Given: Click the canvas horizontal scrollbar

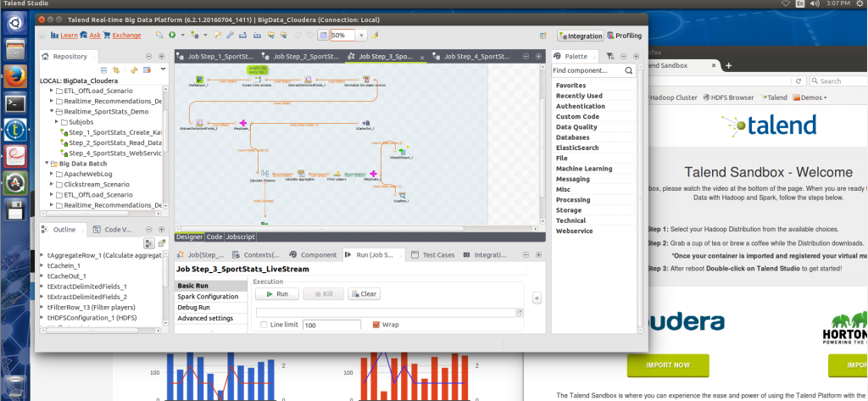Looking at the screenshot, I should click(x=354, y=228).
